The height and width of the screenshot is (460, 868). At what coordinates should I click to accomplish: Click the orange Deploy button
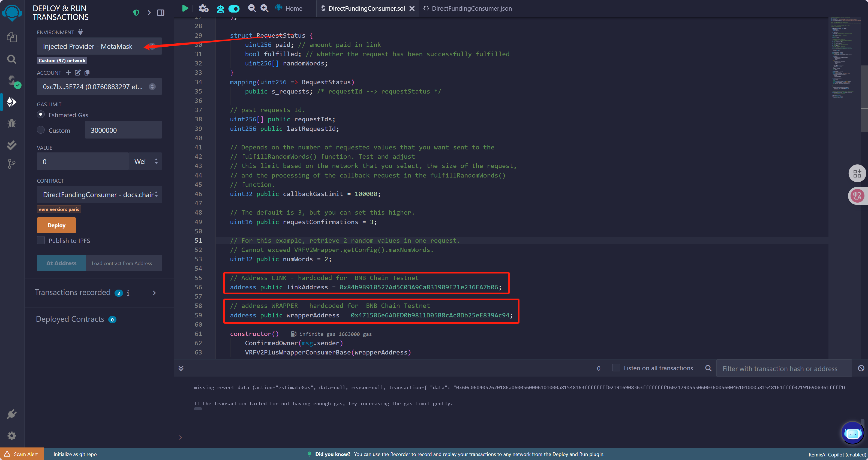[56, 225]
